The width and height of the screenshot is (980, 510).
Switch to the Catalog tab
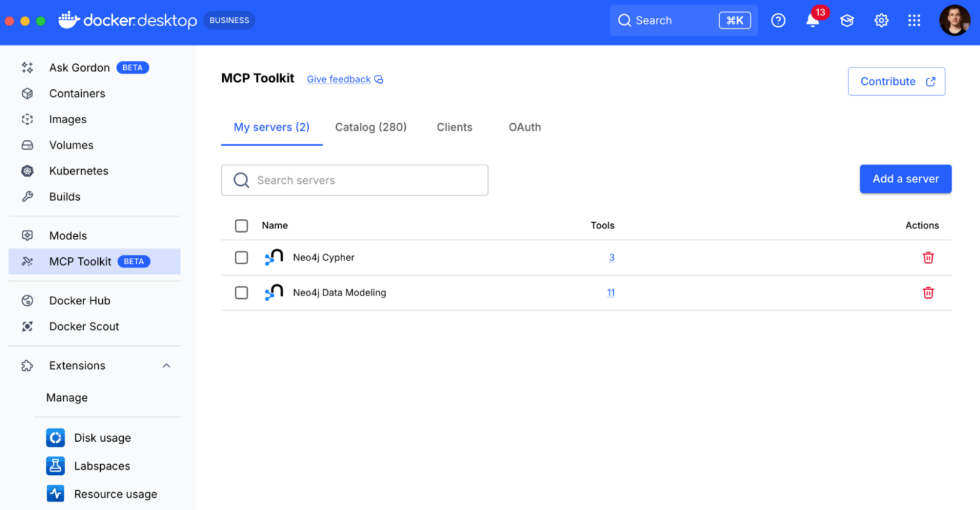[x=371, y=127]
